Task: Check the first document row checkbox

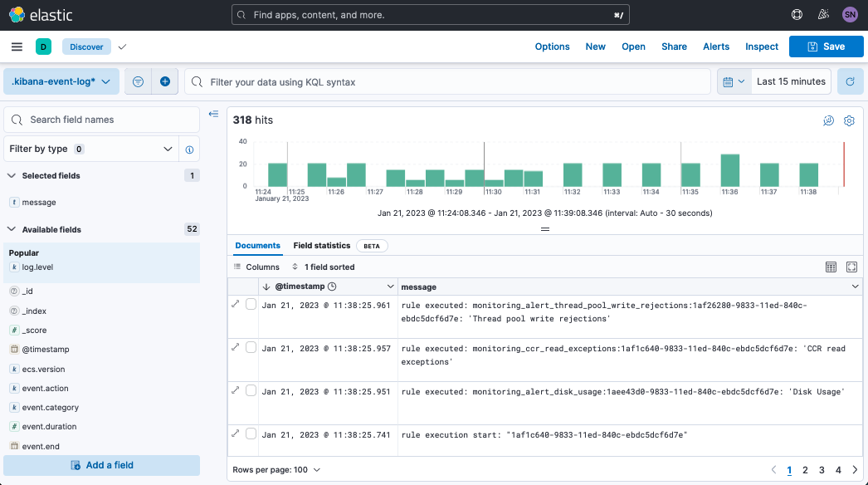Action: [x=251, y=303]
